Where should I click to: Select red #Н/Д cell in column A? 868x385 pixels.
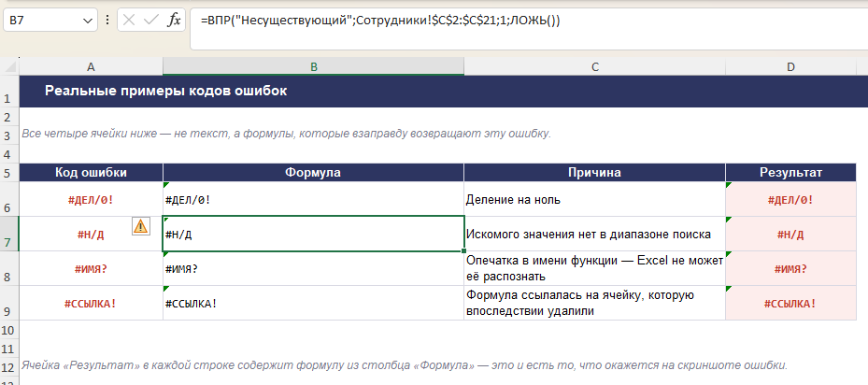coord(92,234)
